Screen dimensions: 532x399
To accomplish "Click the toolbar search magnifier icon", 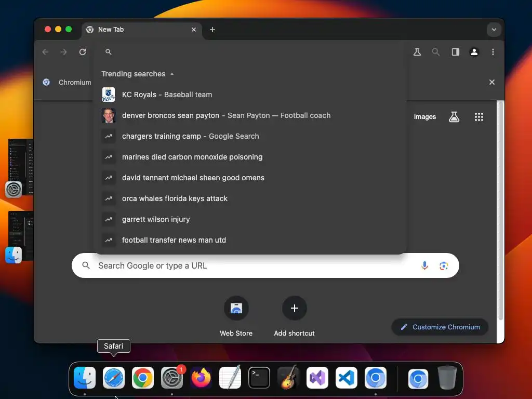I will 436,52.
